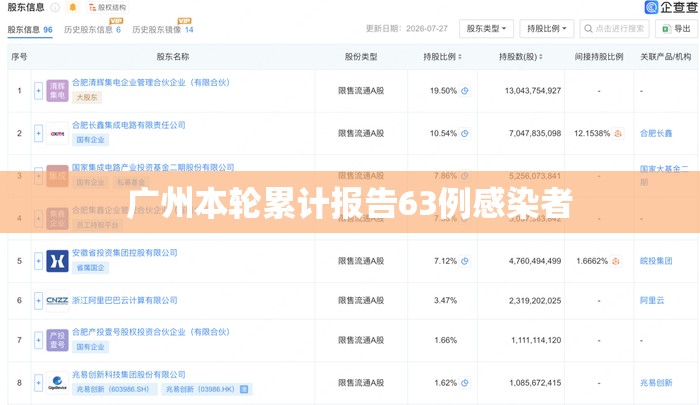
Task: Expand row 2 合肥长鑫集成电路 shareholder
Action: (x=38, y=133)
